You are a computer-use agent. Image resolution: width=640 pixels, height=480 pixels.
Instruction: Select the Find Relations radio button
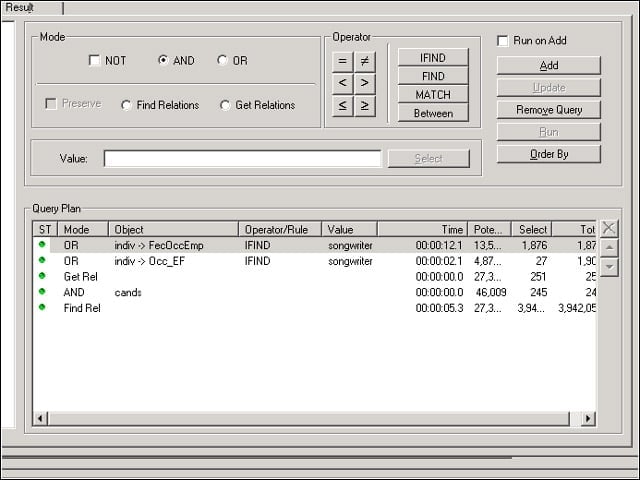click(x=126, y=105)
